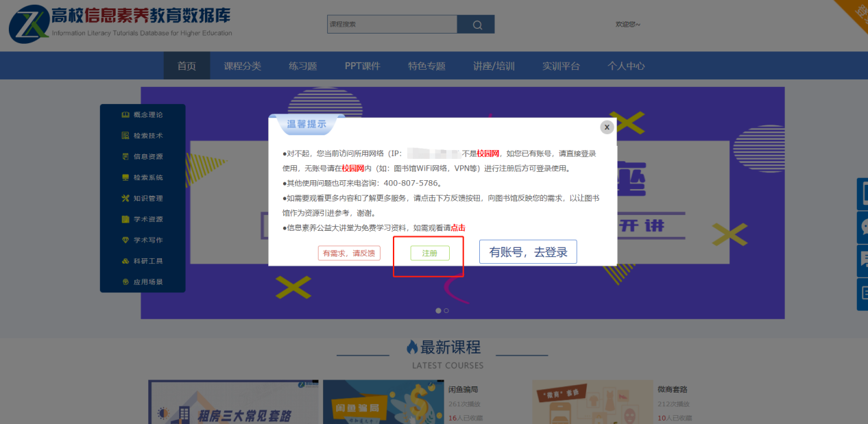The image size is (868, 424).
Task: Click the green 注册 button
Action: point(430,253)
